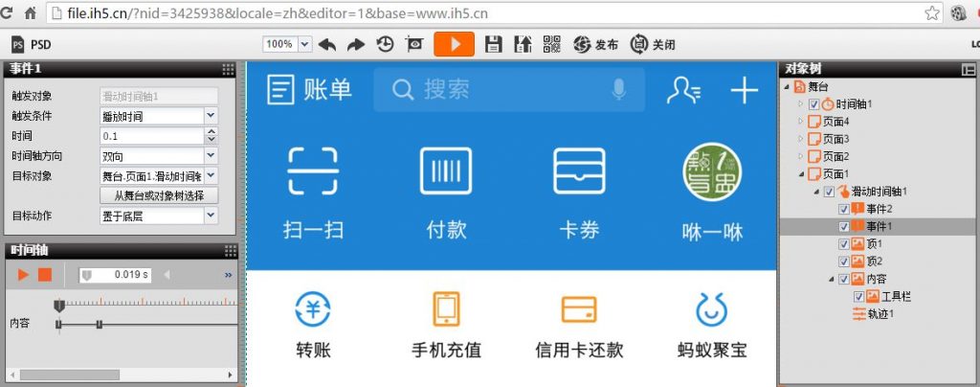The height and width of the screenshot is (387, 980).
Task: Expand the 时间轴1 tree node
Action: tap(800, 103)
